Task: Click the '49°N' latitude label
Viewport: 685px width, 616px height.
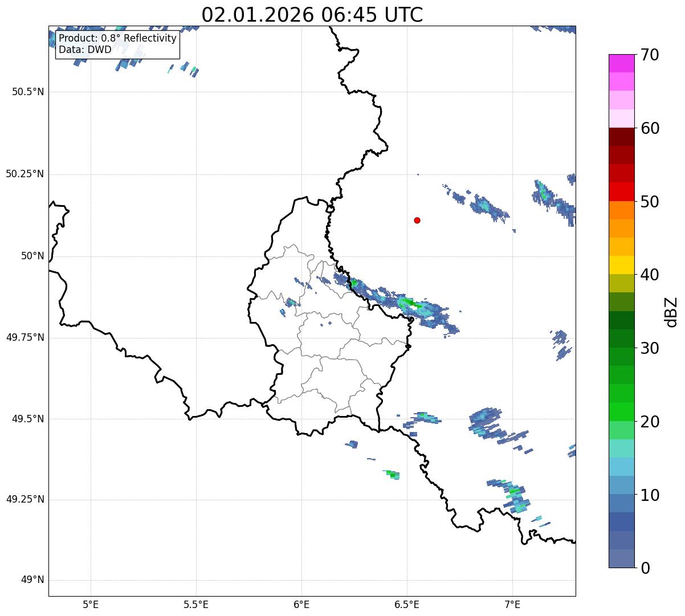Action: [32, 580]
